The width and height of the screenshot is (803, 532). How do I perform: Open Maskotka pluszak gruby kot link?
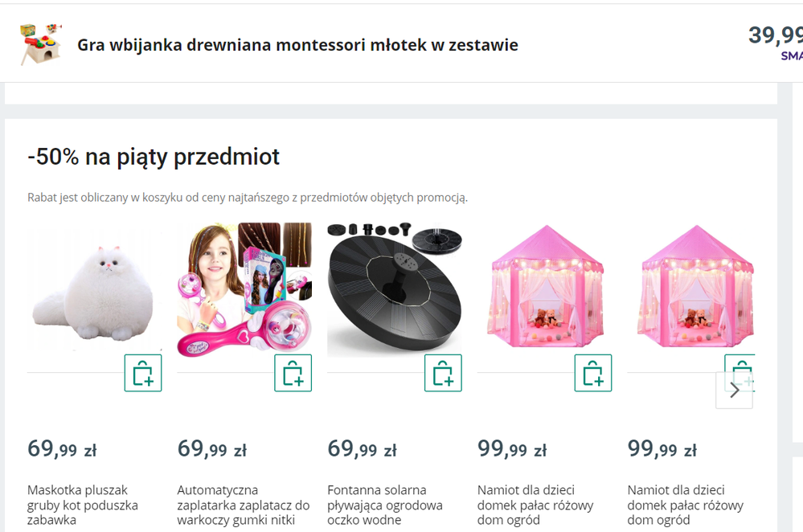83,505
